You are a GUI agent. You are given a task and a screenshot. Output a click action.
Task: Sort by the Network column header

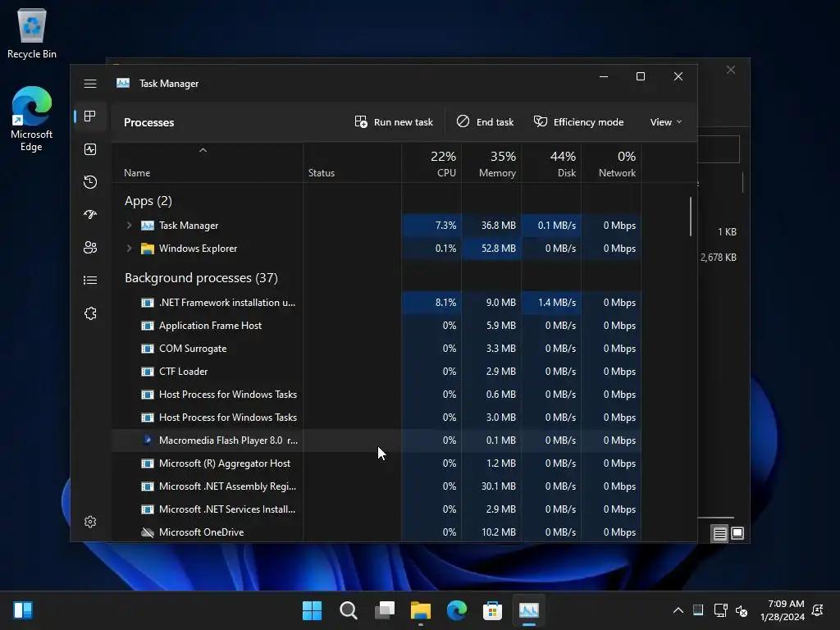click(611, 164)
